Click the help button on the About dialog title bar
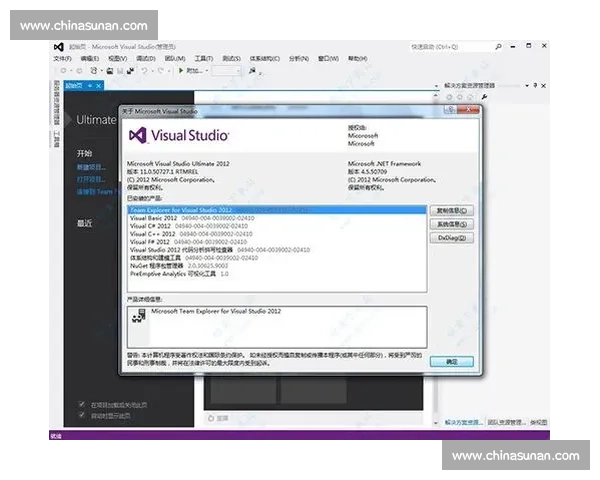Viewport: 600px width, 480px height. pos(450,110)
